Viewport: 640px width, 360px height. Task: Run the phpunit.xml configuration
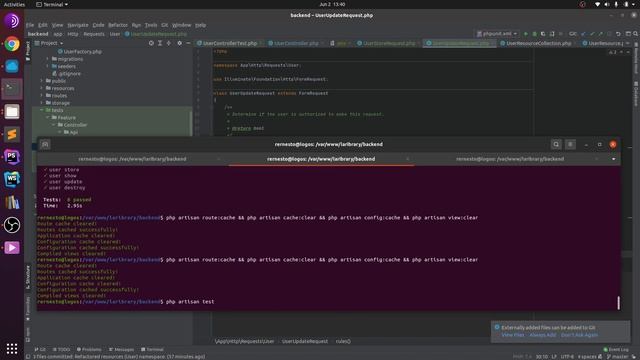[526, 34]
